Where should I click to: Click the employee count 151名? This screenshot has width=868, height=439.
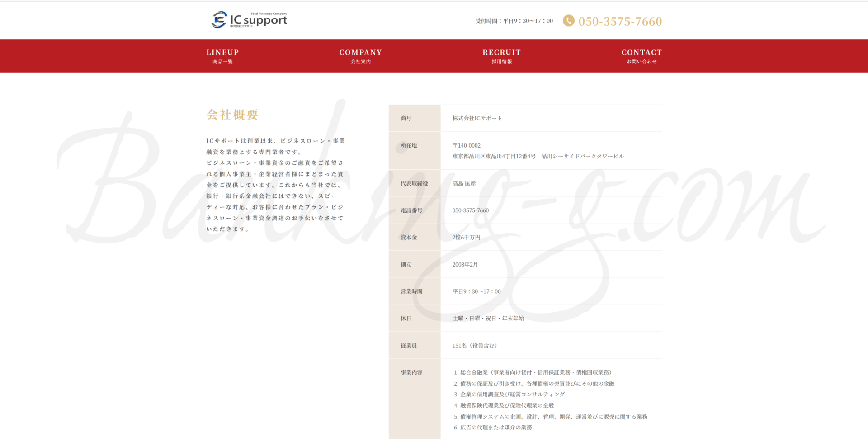pos(474,346)
